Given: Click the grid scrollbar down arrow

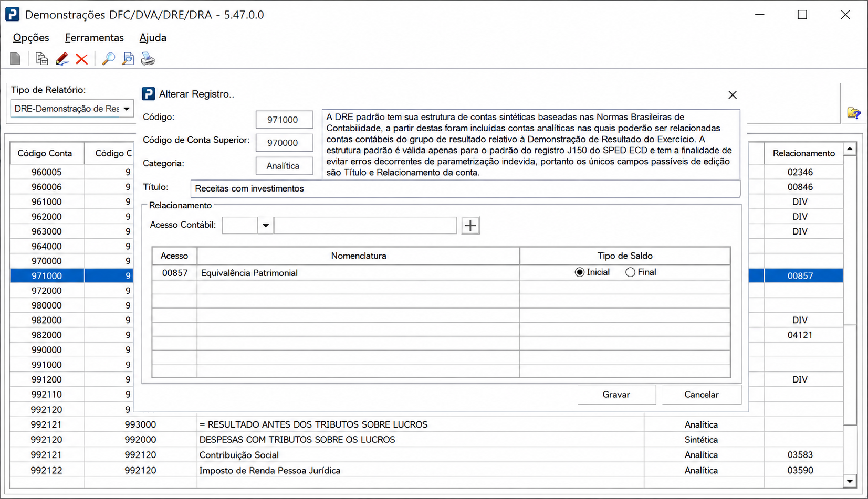Looking at the screenshot, I should pyautogui.click(x=850, y=481).
